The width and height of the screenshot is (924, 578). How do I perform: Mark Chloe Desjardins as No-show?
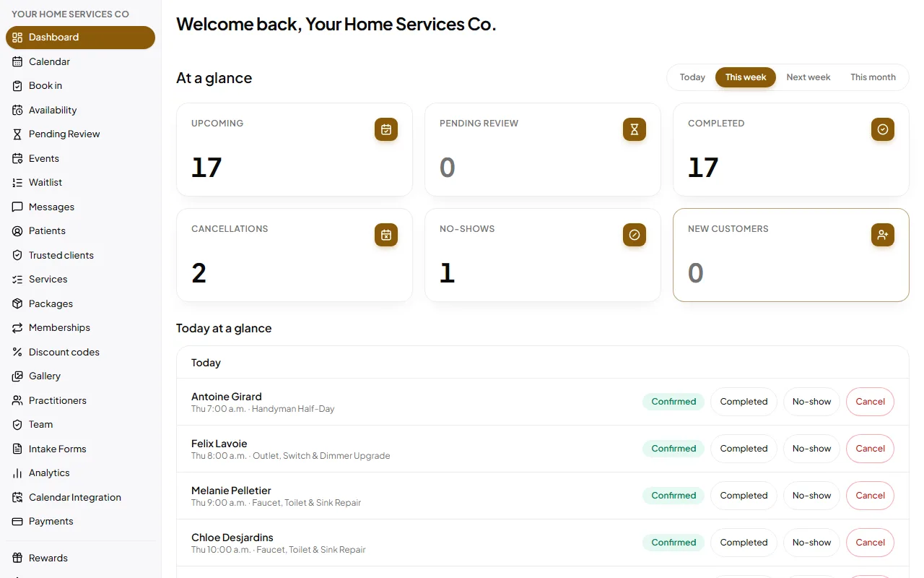(811, 543)
